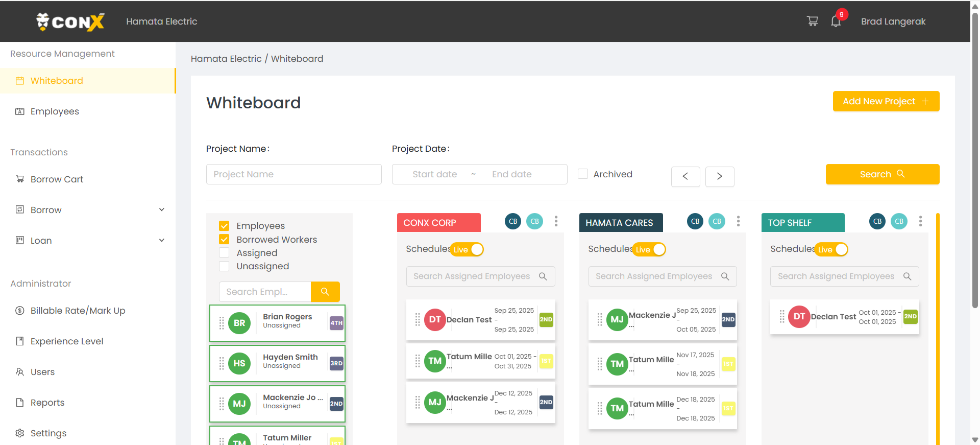The width and height of the screenshot is (980, 445).
Task: Click the Project Name input field
Action: click(x=293, y=174)
